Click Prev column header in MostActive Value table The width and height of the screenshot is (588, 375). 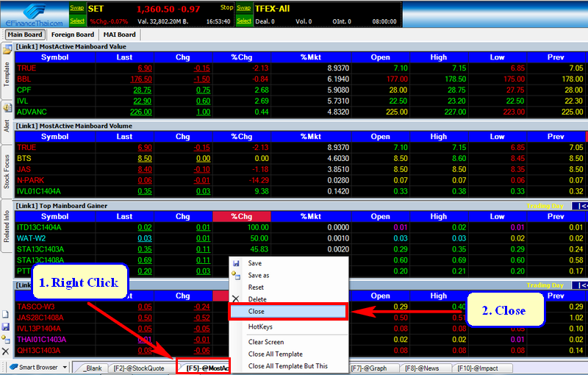pyautogui.click(x=556, y=57)
